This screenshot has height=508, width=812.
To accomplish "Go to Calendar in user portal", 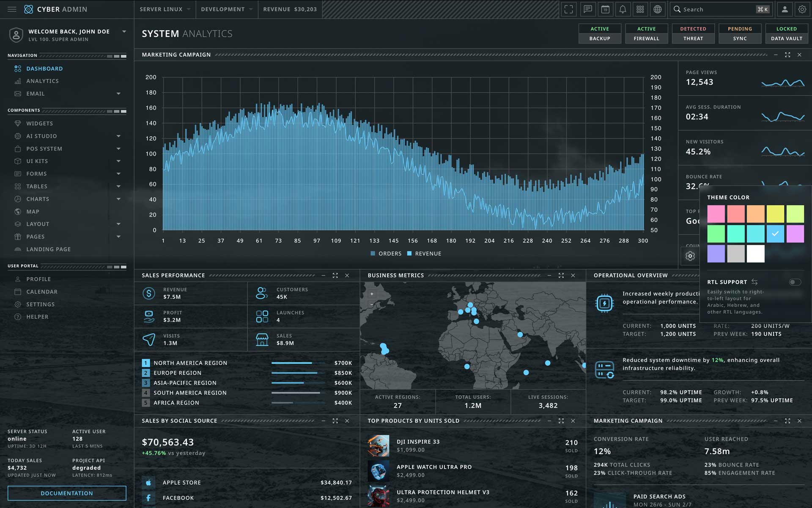I will tap(41, 292).
